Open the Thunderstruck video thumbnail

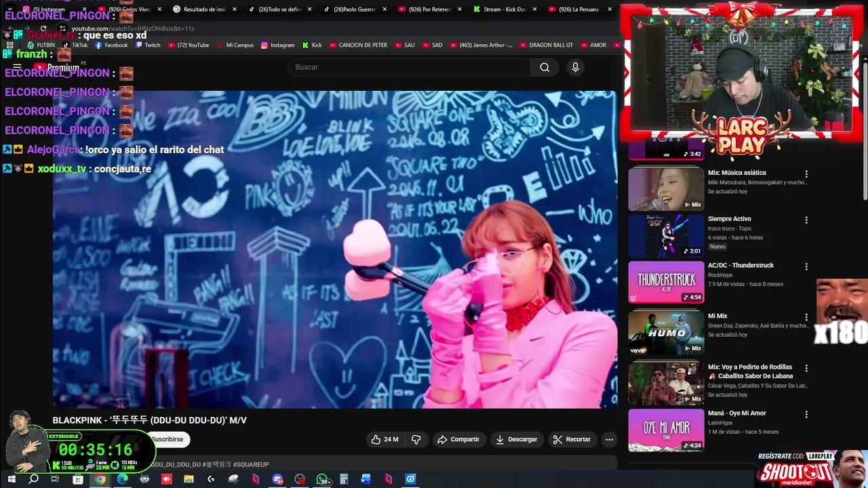(666, 283)
